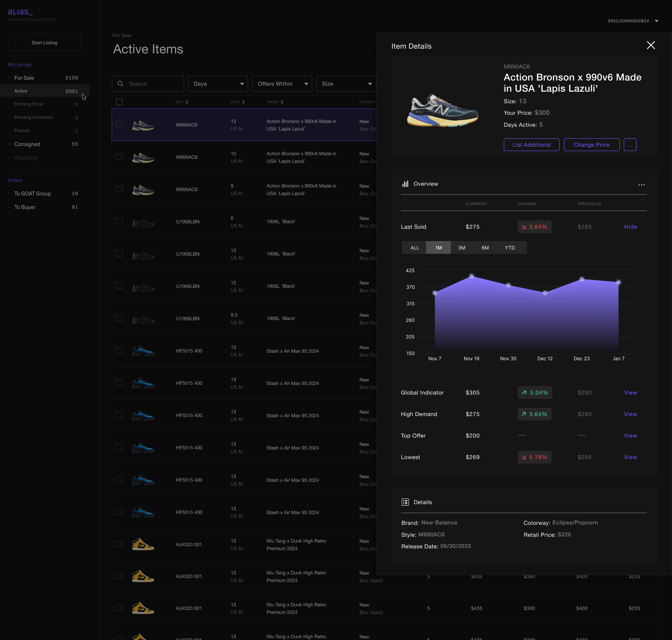
Task: Collapse the For Sale sidebar section
Action: (x=9, y=78)
